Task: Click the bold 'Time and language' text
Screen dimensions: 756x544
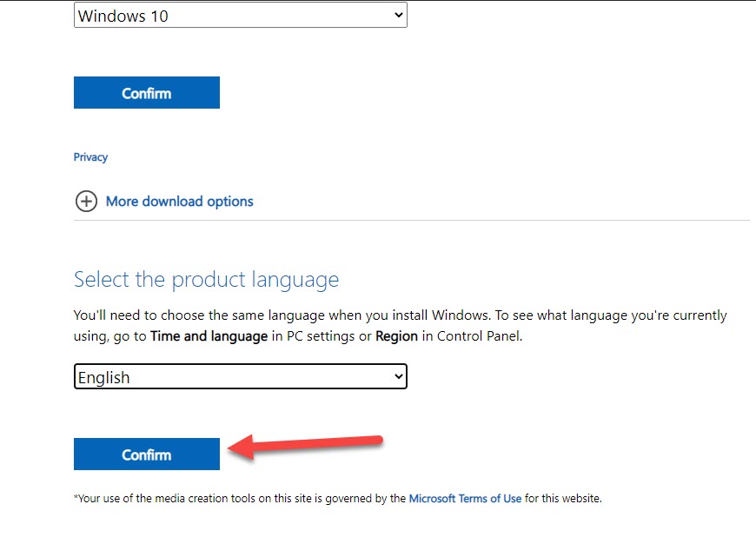Action: point(209,336)
